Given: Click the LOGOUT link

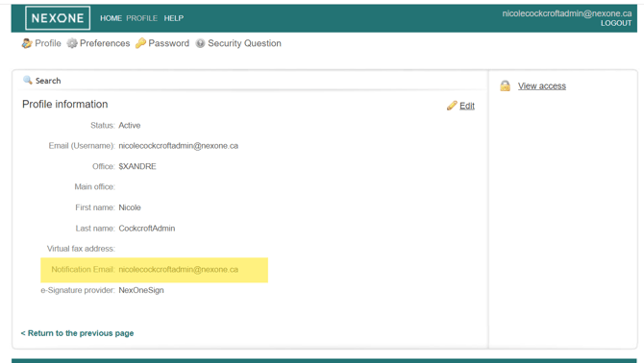Looking at the screenshot, I should point(616,23).
